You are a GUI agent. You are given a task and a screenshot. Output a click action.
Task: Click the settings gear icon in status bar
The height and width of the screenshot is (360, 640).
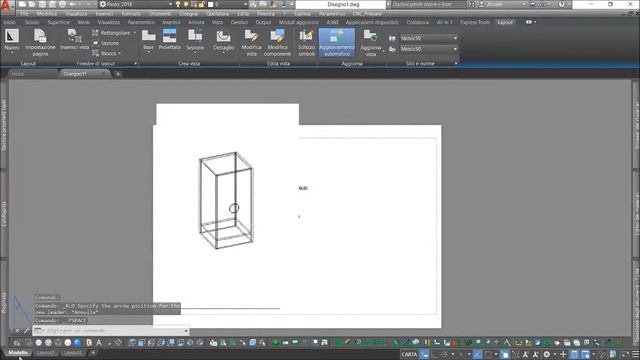click(x=547, y=354)
